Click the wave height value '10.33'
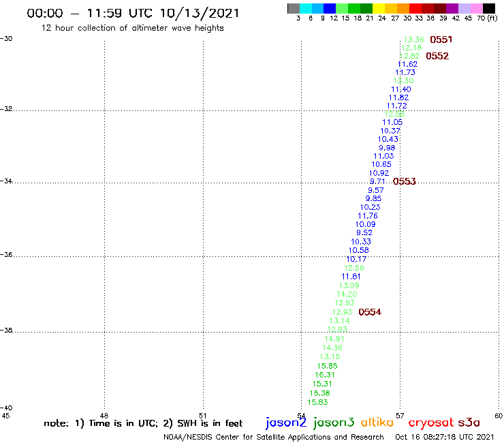The width and height of the screenshot is (504, 443). (x=361, y=242)
